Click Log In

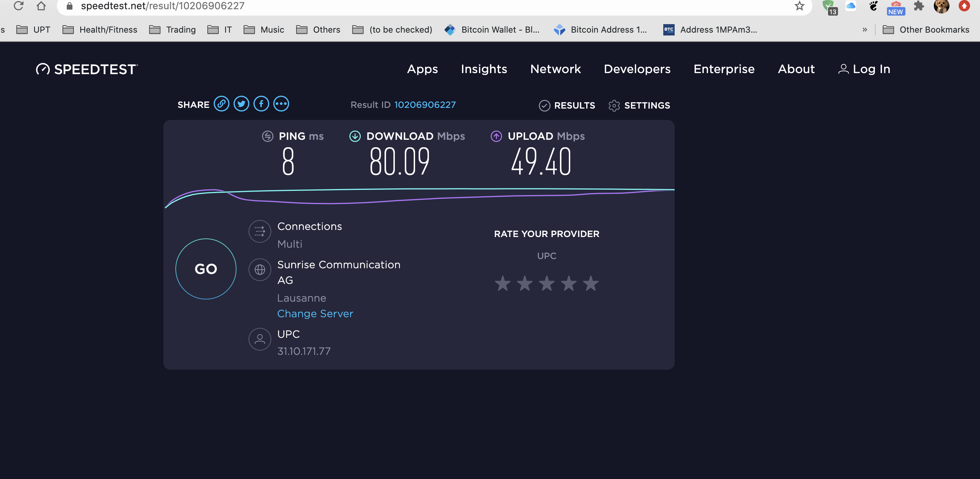pyautogui.click(x=864, y=69)
